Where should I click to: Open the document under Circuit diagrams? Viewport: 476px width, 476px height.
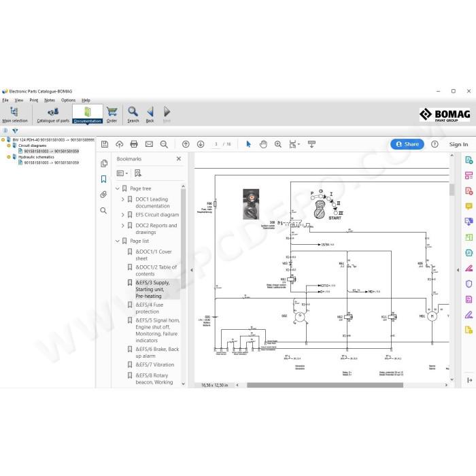click(x=51, y=151)
